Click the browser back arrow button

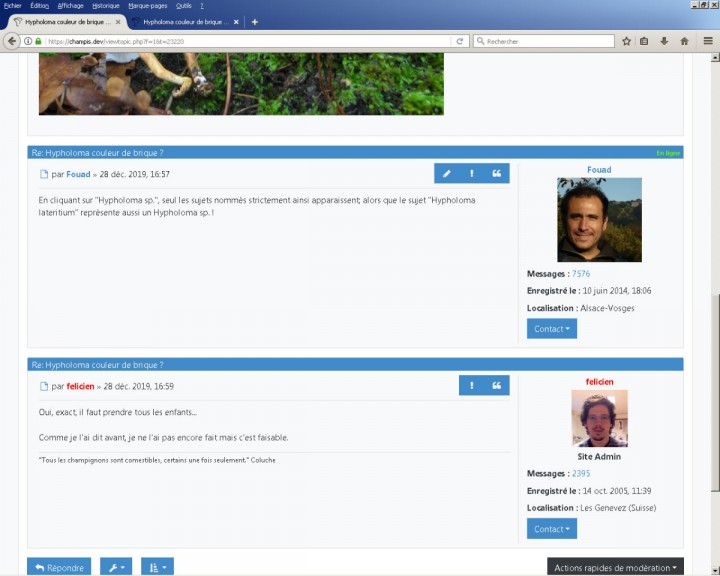[11, 41]
